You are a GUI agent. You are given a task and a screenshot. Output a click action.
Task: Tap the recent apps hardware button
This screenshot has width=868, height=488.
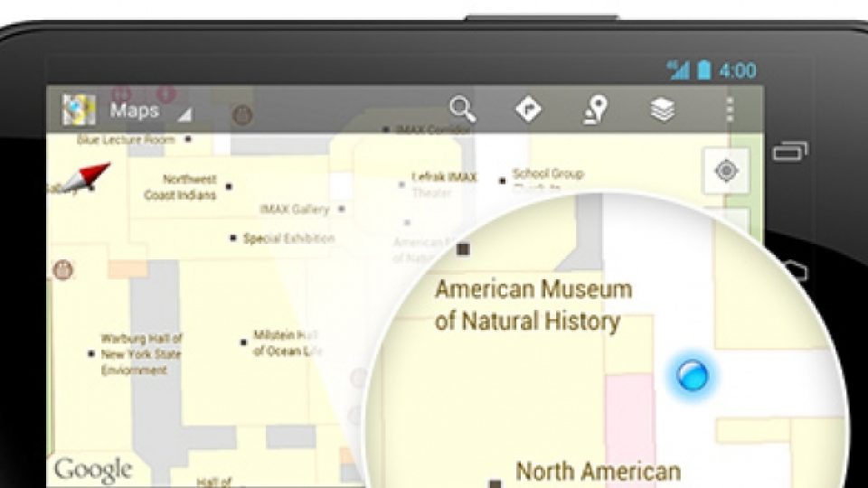pyautogui.click(x=790, y=151)
